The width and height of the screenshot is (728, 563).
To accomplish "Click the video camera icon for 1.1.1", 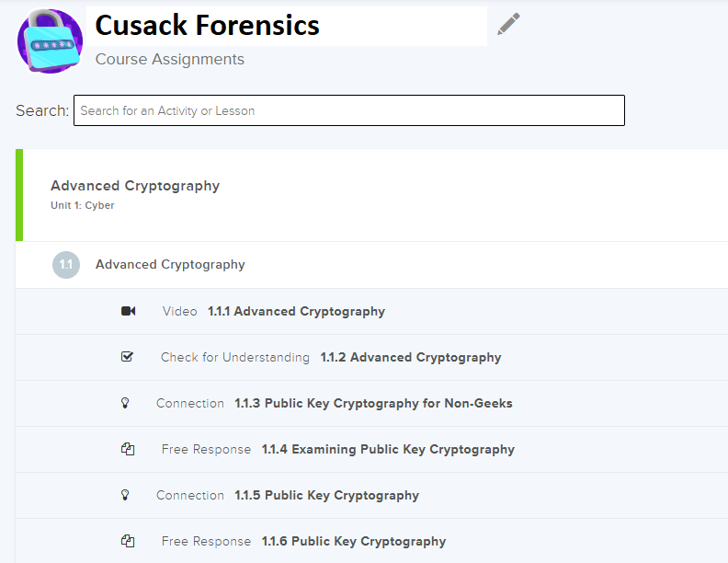I will coord(128,311).
